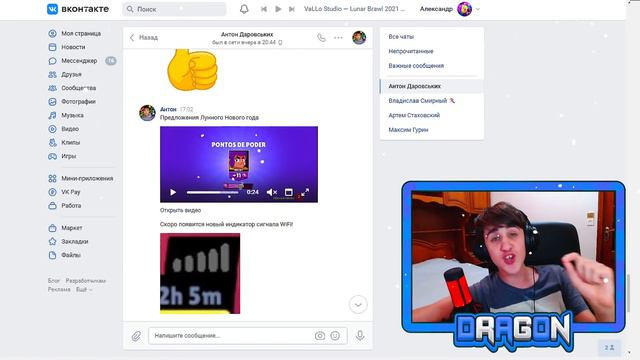Select the Непрочитанные tab
The height and width of the screenshot is (360, 640).
(x=431, y=51)
